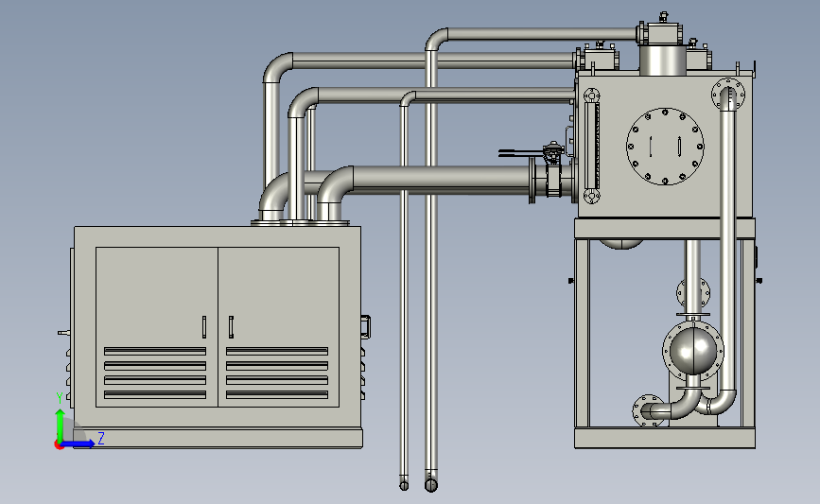Select the circular bolted manhole cover on tank
This screenshot has width=820, height=504.
click(665, 147)
